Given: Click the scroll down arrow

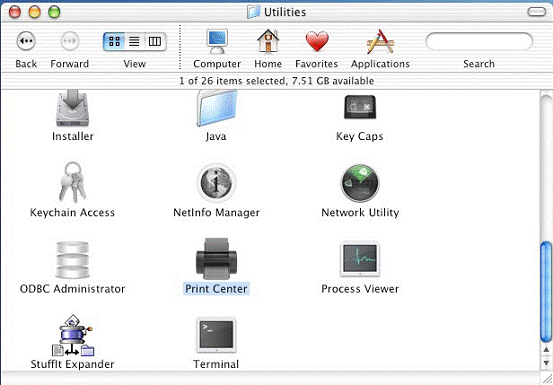Looking at the screenshot, I should click(546, 363).
